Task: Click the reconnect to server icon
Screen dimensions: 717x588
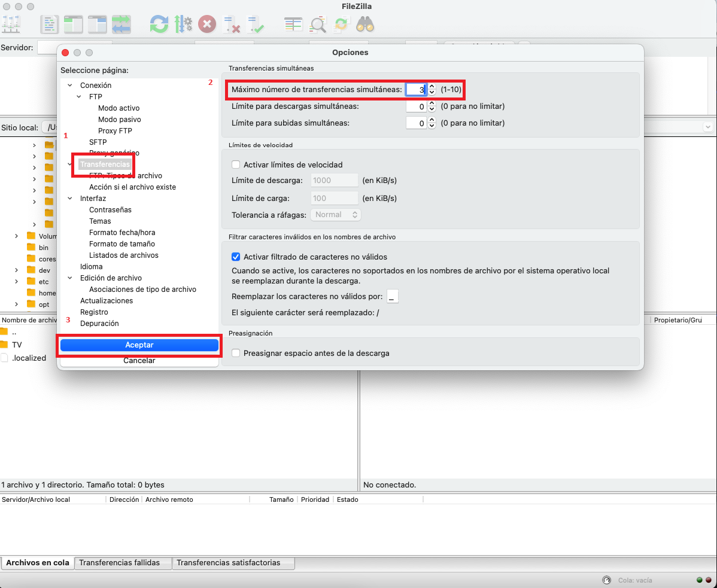Action: click(255, 24)
